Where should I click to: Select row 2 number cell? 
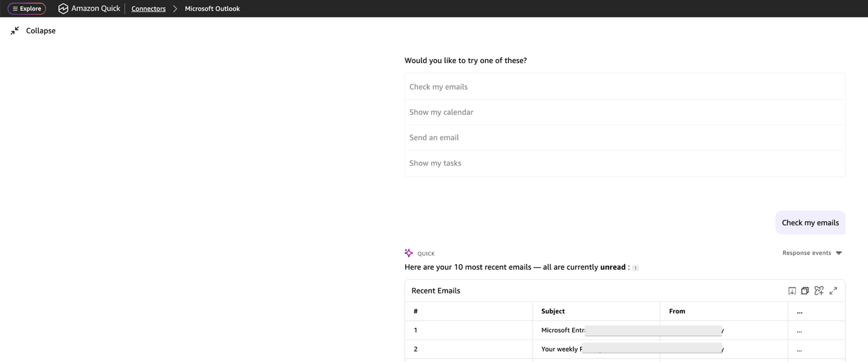tap(469, 349)
